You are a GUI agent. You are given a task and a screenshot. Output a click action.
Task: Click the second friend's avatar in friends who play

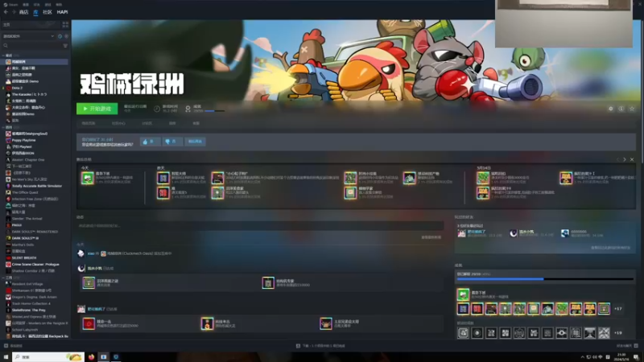[514, 233]
